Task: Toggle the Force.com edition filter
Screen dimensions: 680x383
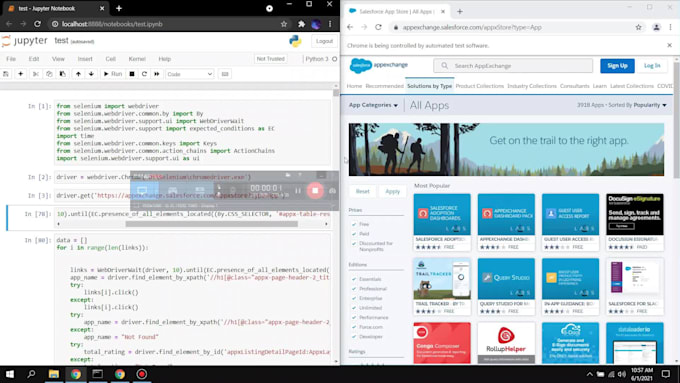Action: 354,327
